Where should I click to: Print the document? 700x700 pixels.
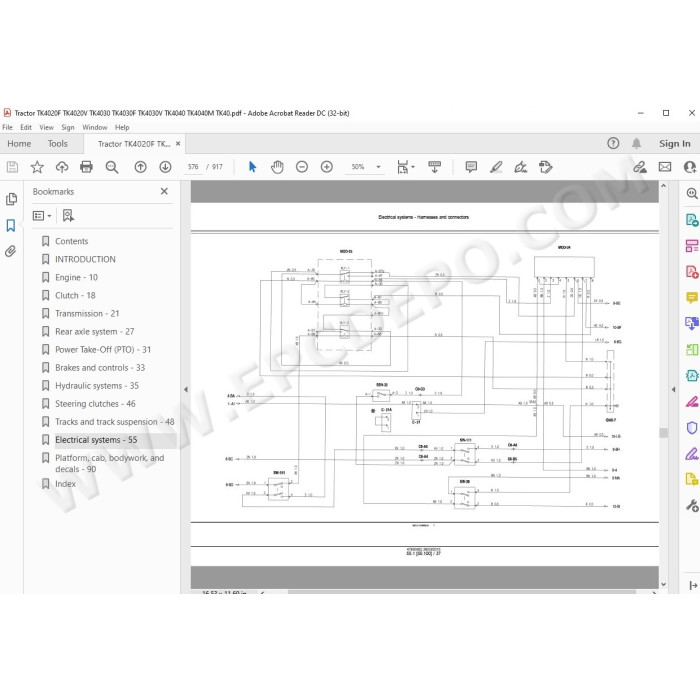86,167
